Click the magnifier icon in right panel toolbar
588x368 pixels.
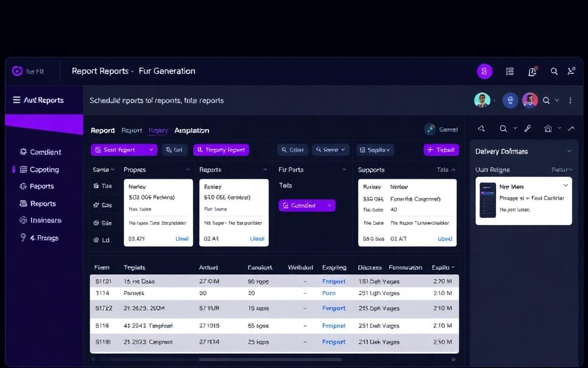coord(503,128)
